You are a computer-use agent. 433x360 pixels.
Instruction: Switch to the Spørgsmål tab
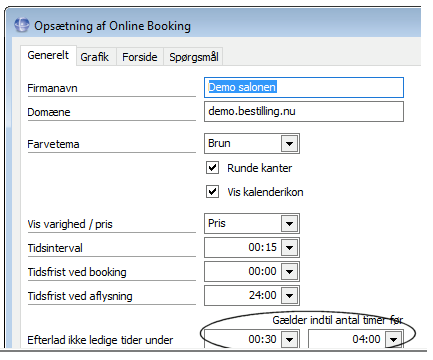pyautogui.click(x=194, y=57)
